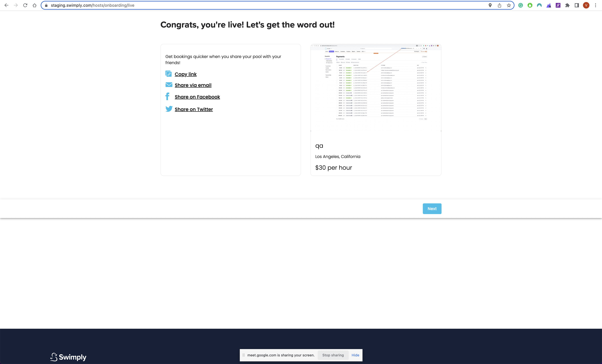Viewport: 602px width, 364px height.
Task: Stop sharing the screen
Action: (x=333, y=355)
